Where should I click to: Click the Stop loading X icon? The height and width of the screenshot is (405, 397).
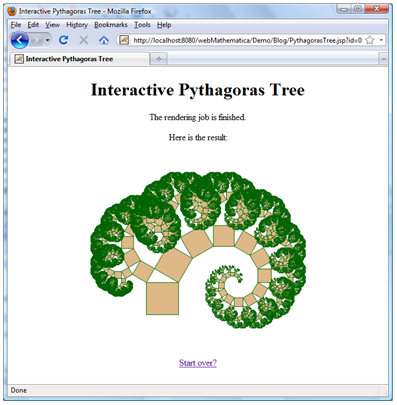pos(84,40)
